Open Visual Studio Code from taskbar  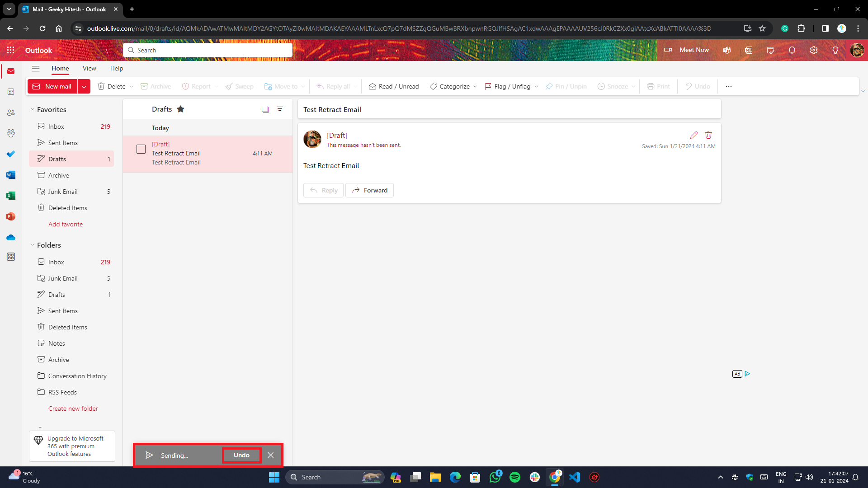click(x=575, y=477)
